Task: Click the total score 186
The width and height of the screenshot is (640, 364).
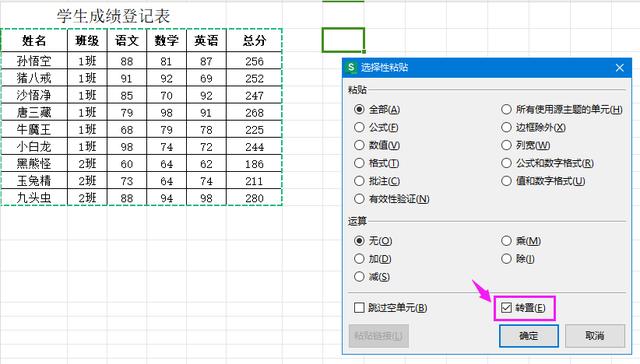Action: coord(254,164)
